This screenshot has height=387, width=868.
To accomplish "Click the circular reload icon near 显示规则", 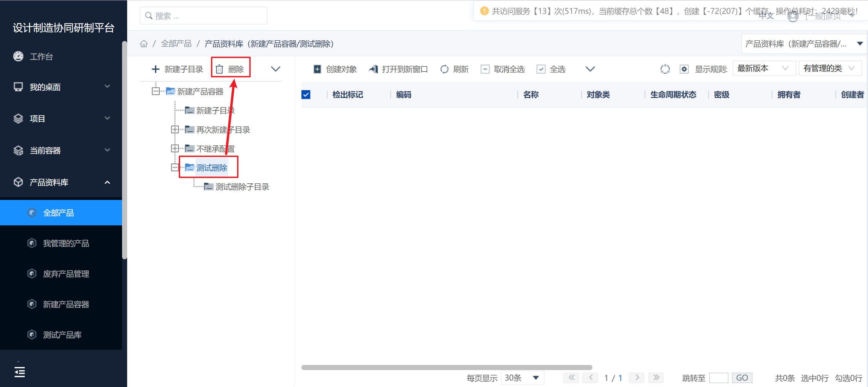I will coord(665,69).
